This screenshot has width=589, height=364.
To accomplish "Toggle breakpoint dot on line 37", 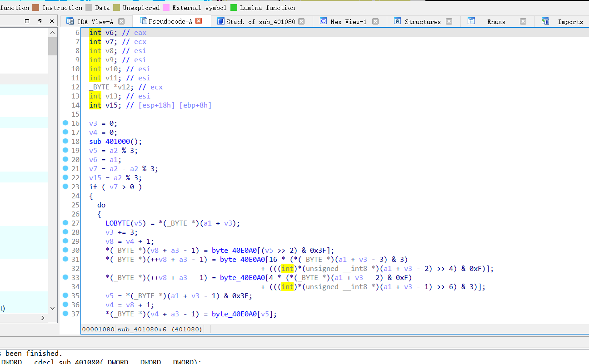I will click(65, 314).
